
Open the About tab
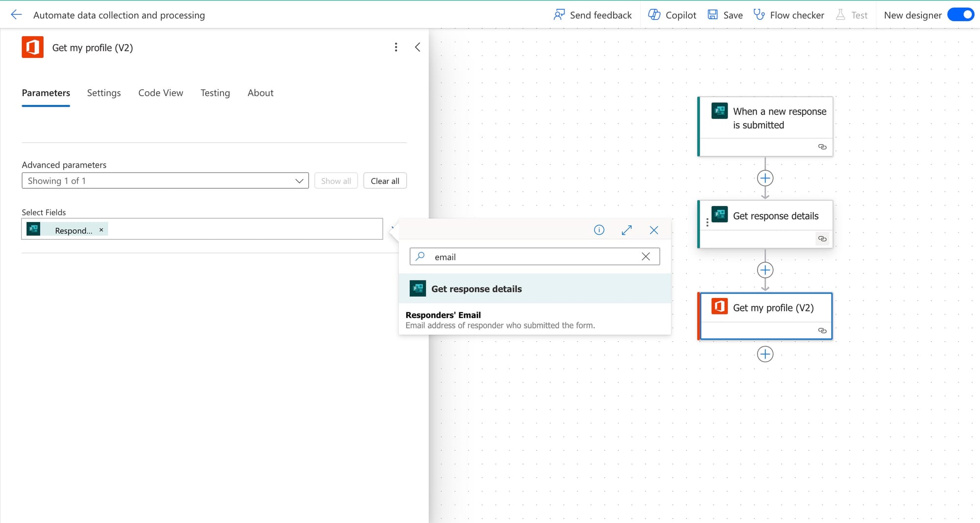point(260,93)
